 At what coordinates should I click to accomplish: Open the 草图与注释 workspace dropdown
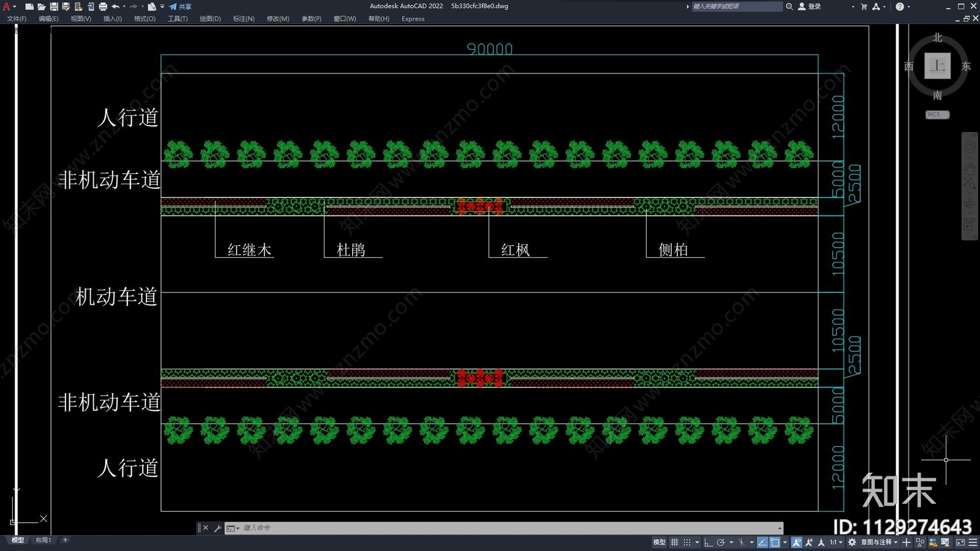[x=880, y=542]
